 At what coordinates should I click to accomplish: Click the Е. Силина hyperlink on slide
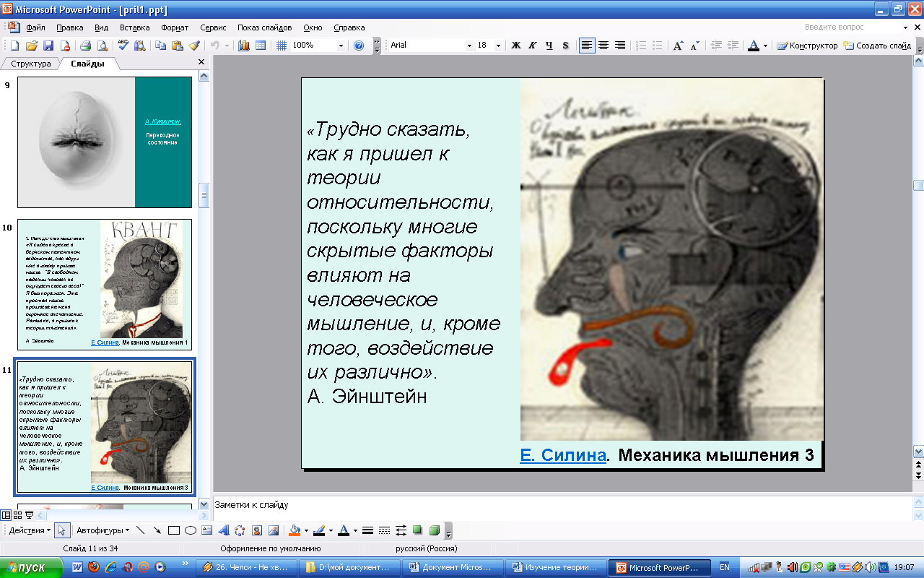562,455
